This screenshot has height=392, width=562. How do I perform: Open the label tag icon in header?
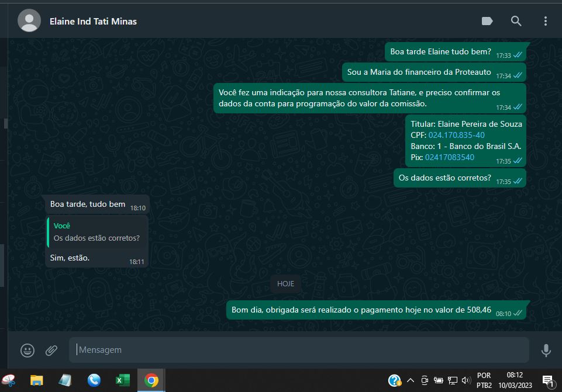click(487, 21)
